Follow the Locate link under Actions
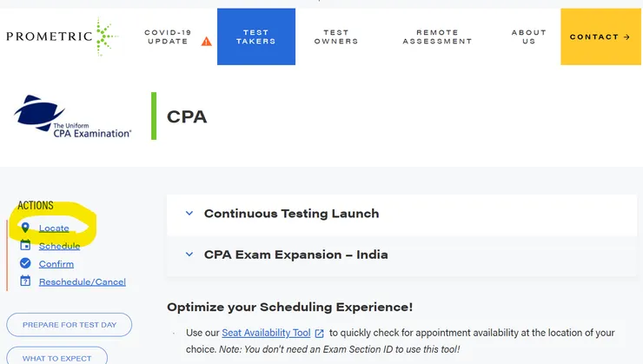 [x=54, y=228]
